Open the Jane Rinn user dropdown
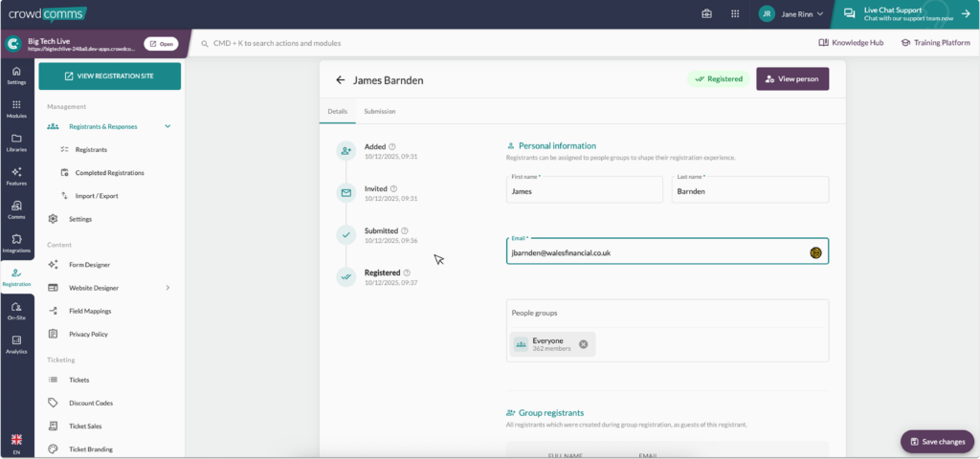Viewport: 980px width, 459px height. [791, 14]
